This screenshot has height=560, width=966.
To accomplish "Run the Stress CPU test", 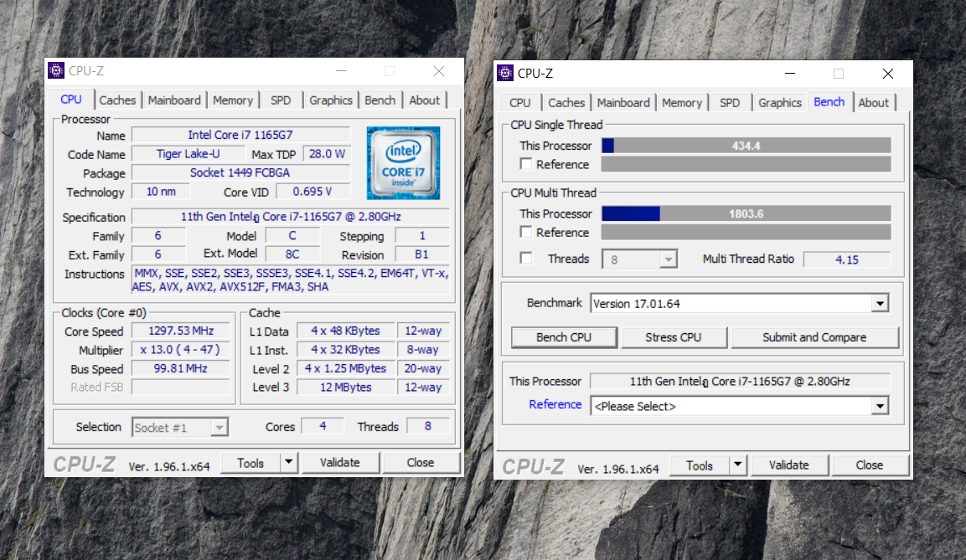I will tap(674, 337).
